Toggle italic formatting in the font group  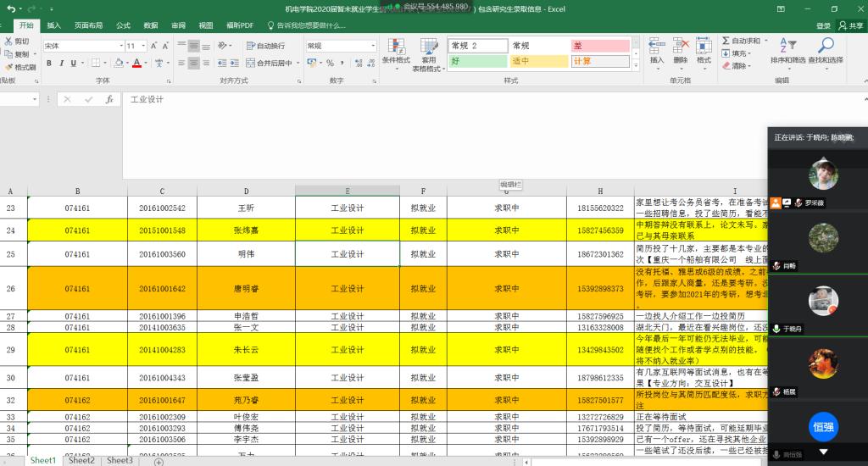[61, 64]
